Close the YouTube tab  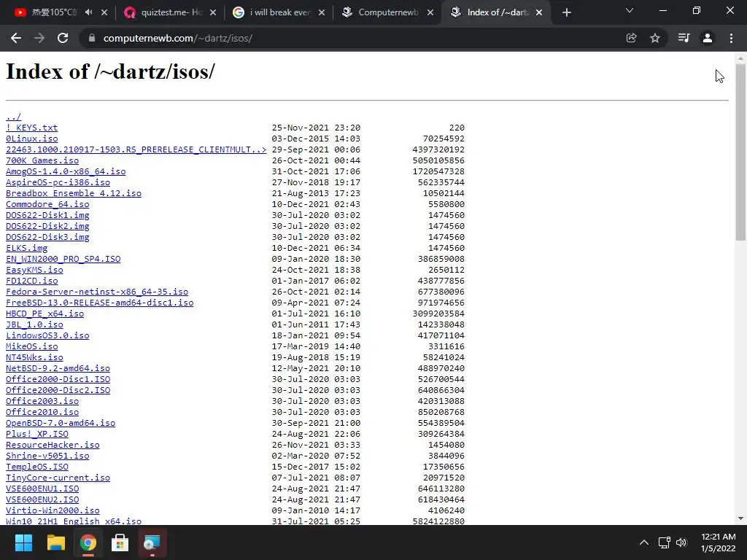coord(104,12)
